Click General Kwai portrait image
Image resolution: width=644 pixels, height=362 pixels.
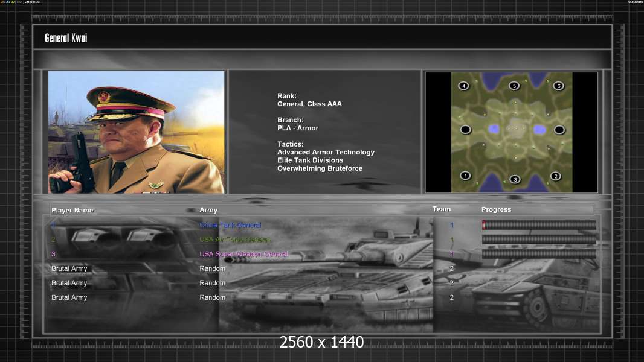[x=137, y=132]
